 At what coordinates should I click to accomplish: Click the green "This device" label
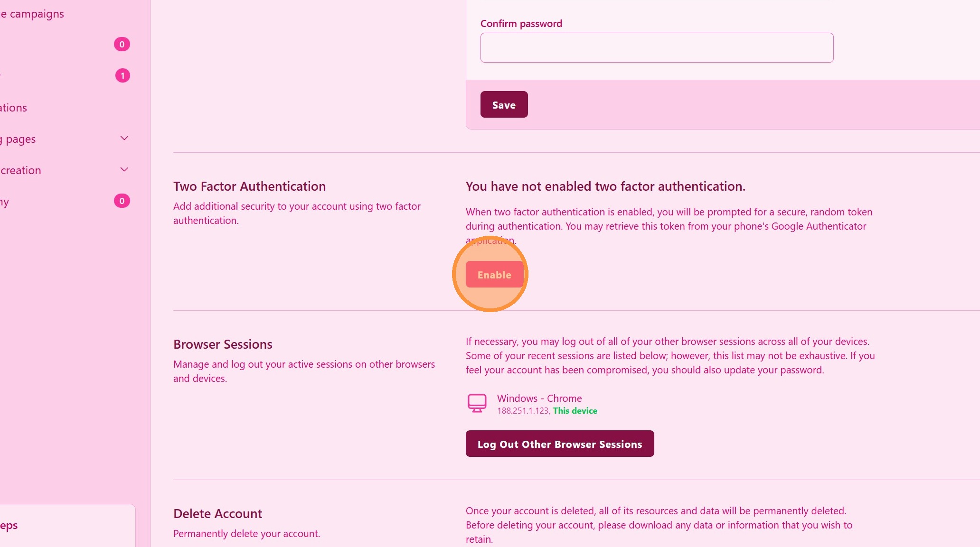[x=575, y=411]
